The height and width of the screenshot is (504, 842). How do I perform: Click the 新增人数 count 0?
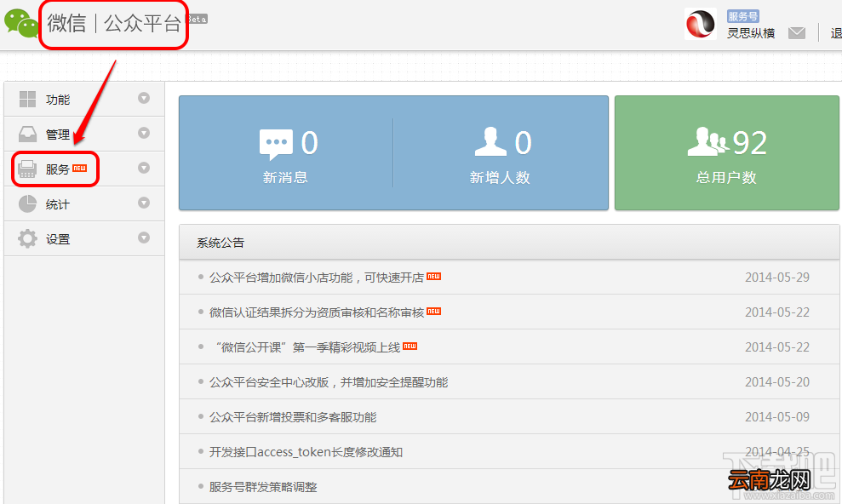pyautogui.click(x=523, y=143)
